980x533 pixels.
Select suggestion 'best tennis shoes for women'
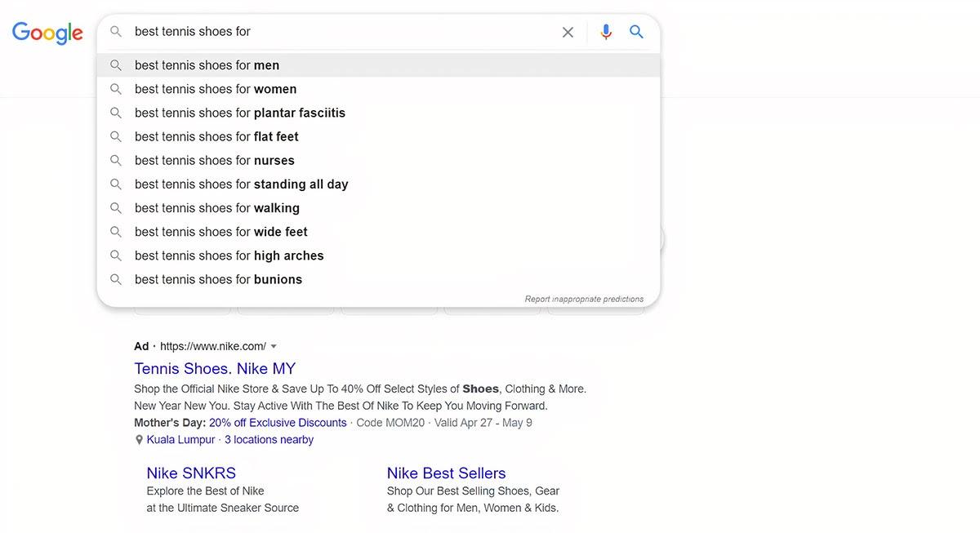tap(216, 89)
